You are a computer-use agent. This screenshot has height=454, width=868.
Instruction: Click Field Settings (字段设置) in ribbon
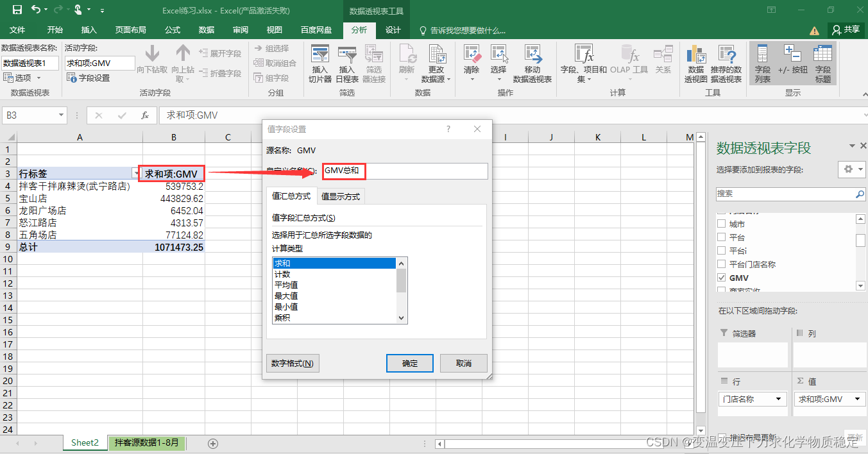89,78
